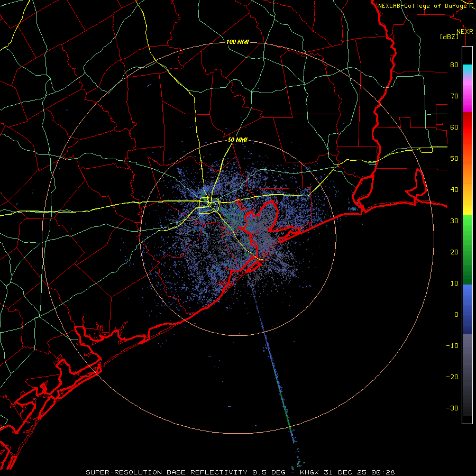
Task: Click the "70" value on the dBZ scale
Action: point(454,96)
